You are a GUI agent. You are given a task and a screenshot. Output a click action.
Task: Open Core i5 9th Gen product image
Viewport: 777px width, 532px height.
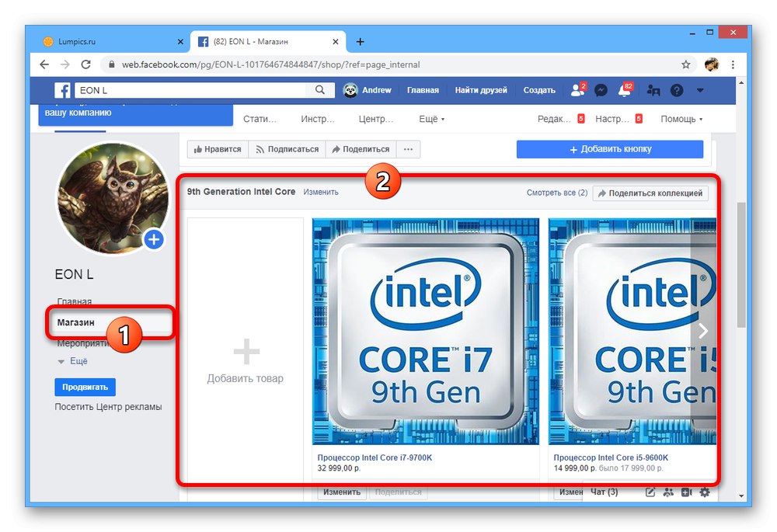point(632,332)
